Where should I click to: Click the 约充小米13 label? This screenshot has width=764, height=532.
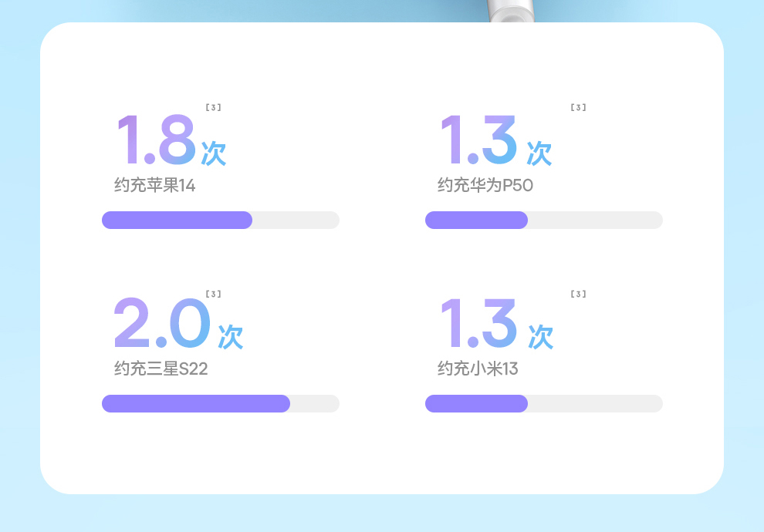pyautogui.click(x=478, y=369)
